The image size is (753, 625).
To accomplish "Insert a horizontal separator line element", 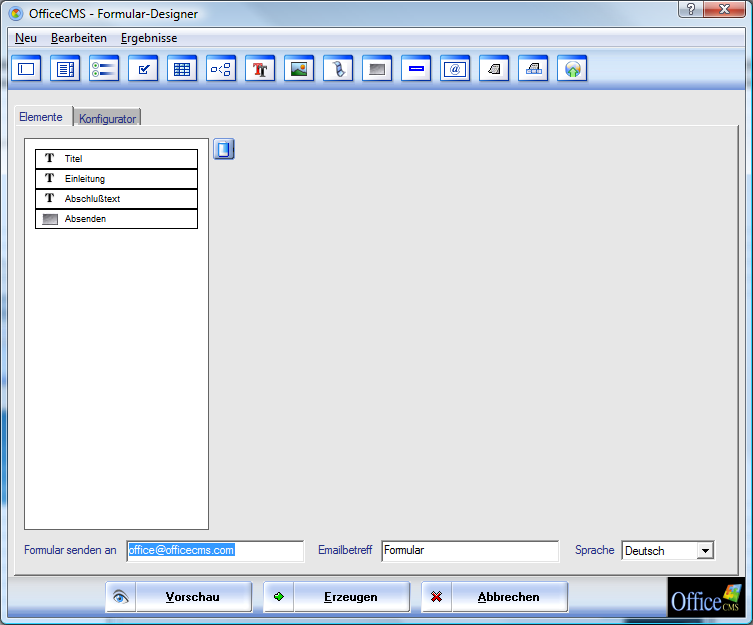I will tap(416, 69).
